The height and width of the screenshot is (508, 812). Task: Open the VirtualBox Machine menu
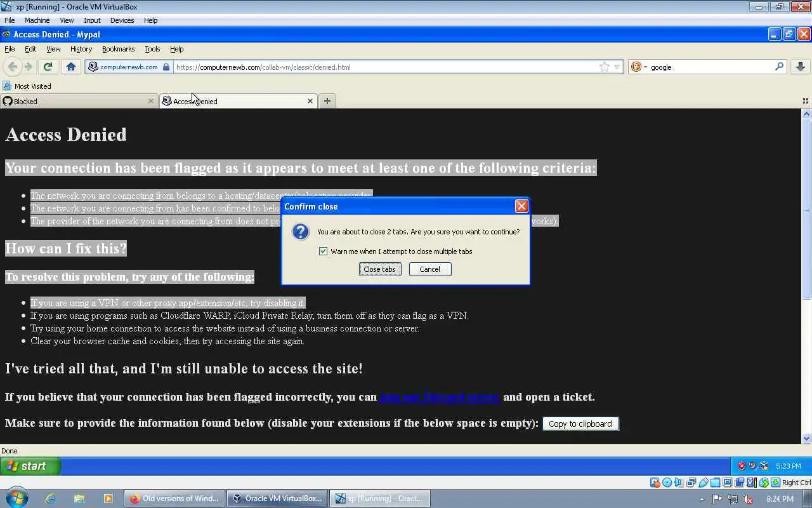pos(37,20)
